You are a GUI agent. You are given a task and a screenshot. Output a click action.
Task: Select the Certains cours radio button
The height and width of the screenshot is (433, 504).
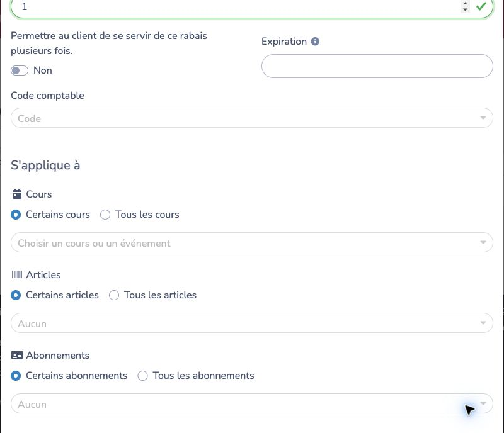tap(16, 215)
